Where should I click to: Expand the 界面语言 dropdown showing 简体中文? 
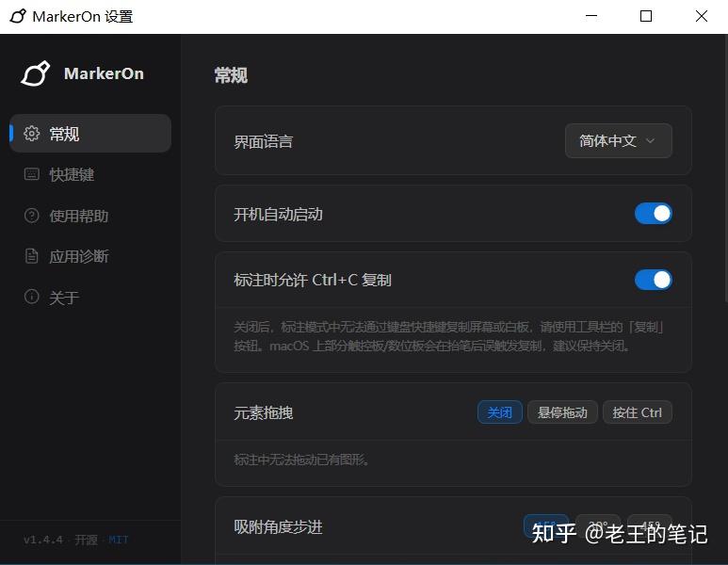619,140
